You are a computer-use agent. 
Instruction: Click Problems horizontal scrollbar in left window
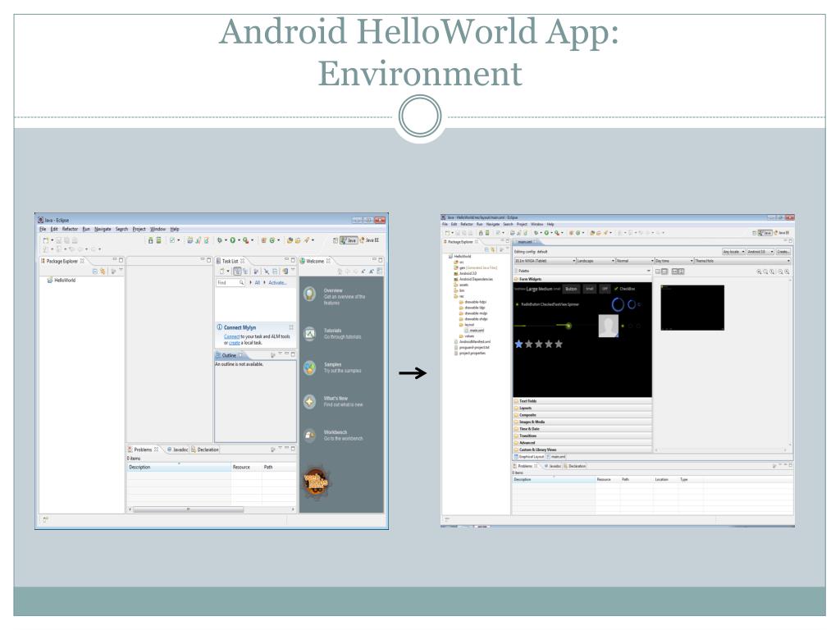point(188,509)
